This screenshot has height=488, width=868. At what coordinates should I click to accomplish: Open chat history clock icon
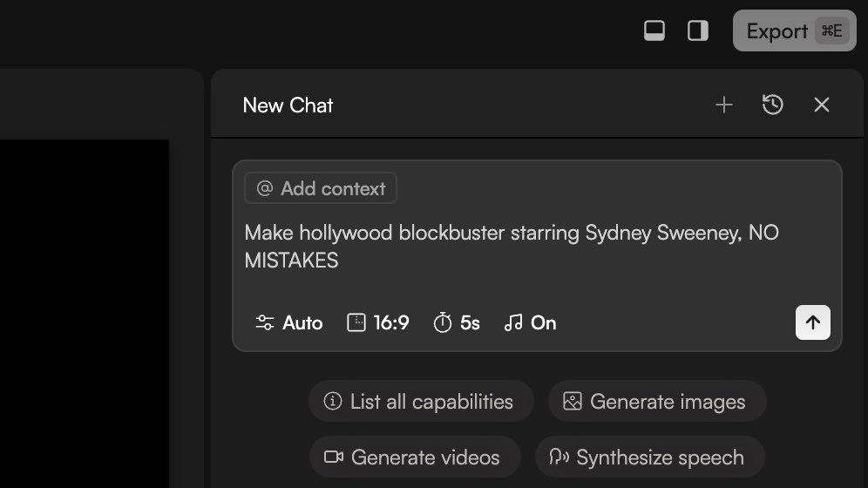772,105
